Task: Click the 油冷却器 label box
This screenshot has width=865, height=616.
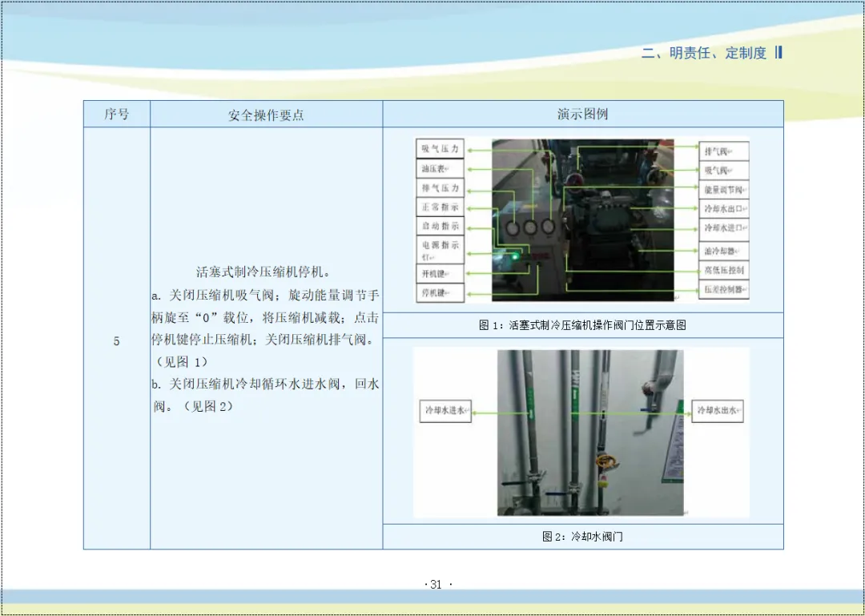Action: pyautogui.click(x=724, y=250)
